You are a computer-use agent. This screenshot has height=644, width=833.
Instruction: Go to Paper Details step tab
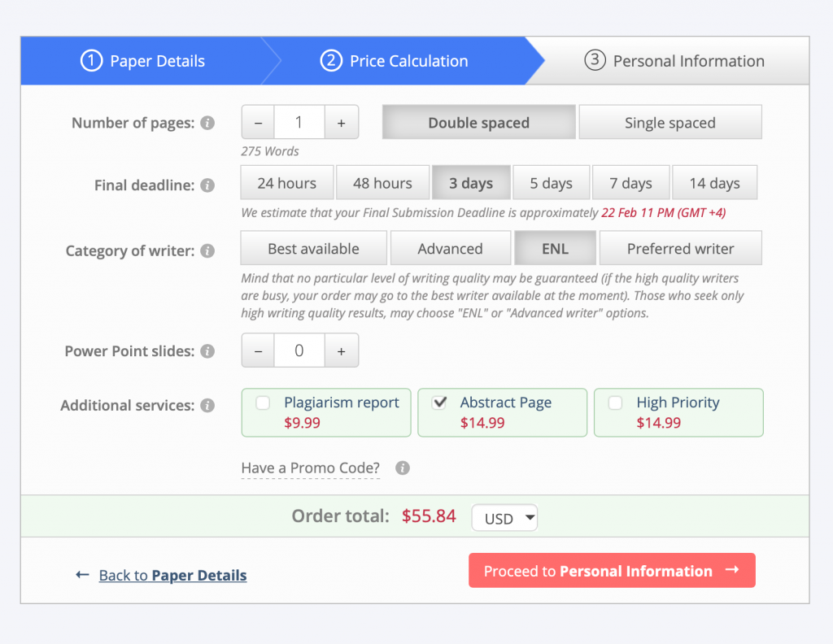(x=142, y=60)
